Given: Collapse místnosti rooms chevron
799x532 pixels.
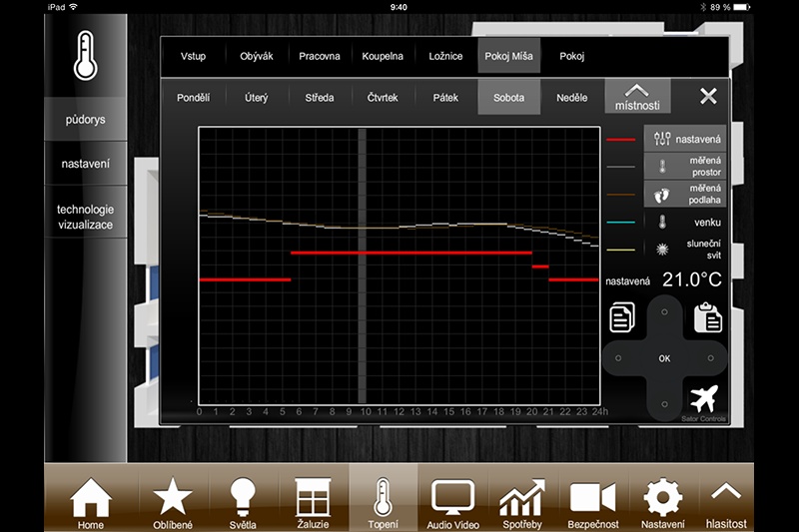Looking at the screenshot, I should [x=637, y=96].
